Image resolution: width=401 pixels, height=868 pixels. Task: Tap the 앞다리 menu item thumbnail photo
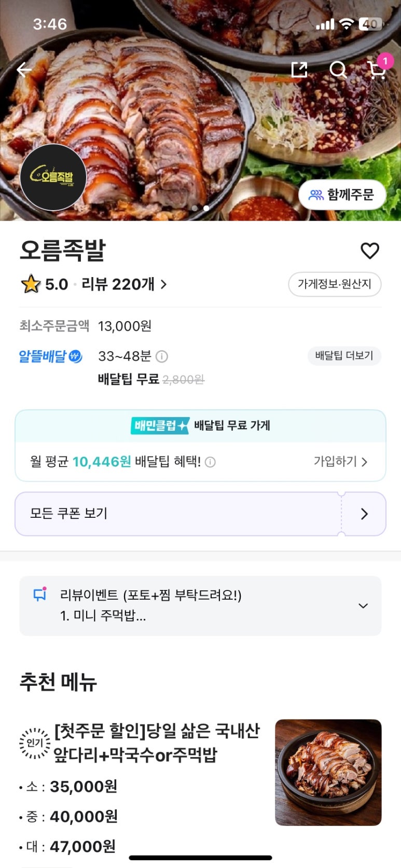click(x=328, y=772)
